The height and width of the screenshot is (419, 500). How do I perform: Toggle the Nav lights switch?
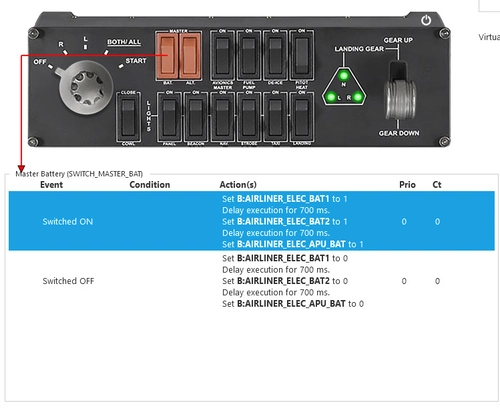tap(222, 117)
